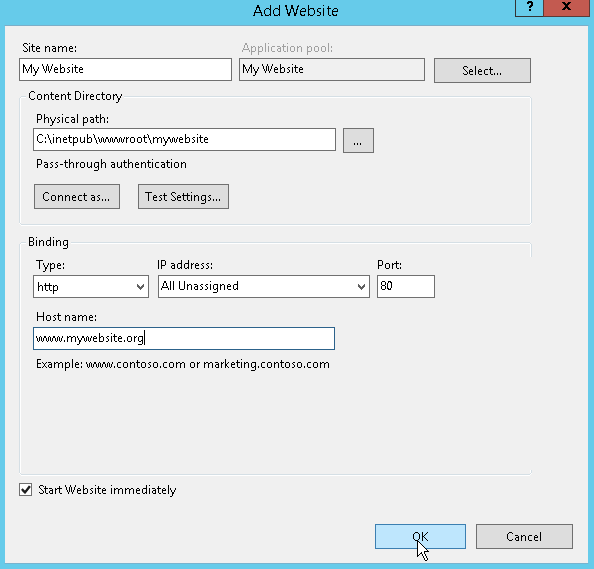Click the help question mark button
The width and height of the screenshot is (594, 569).
click(x=530, y=8)
